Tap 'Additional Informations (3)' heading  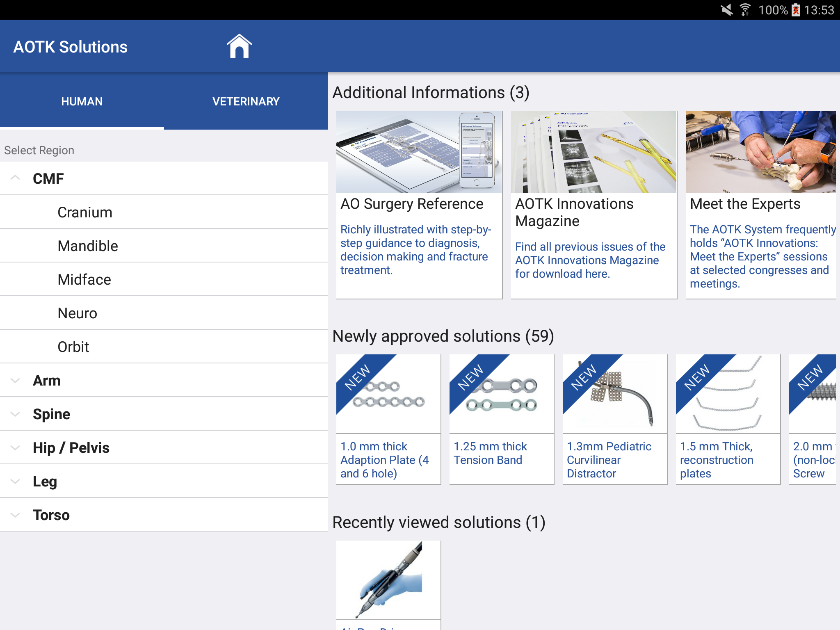[431, 92]
